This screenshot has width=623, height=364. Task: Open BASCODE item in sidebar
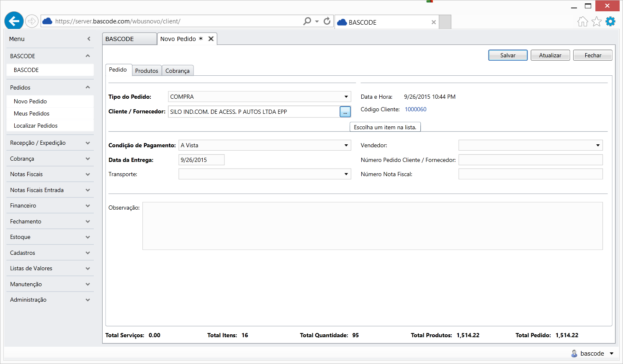click(50, 70)
